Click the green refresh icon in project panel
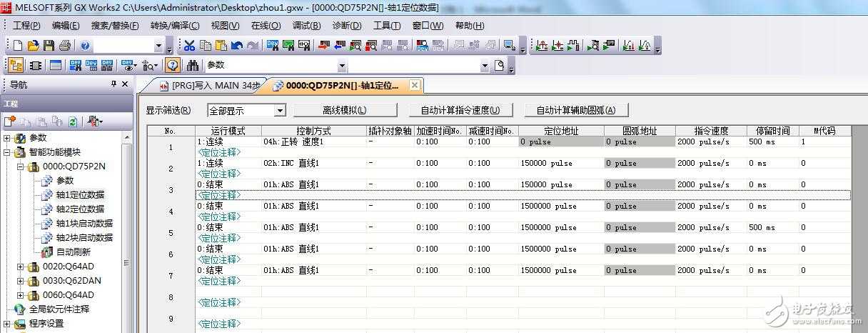 tap(72, 121)
